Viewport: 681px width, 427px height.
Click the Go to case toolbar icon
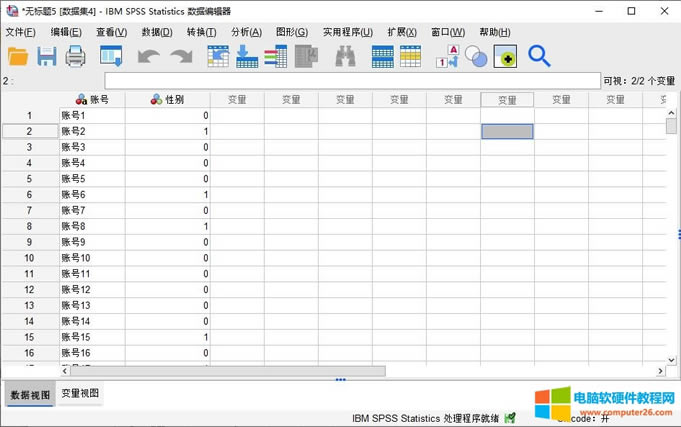pyautogui.click(x=218, y=57)
